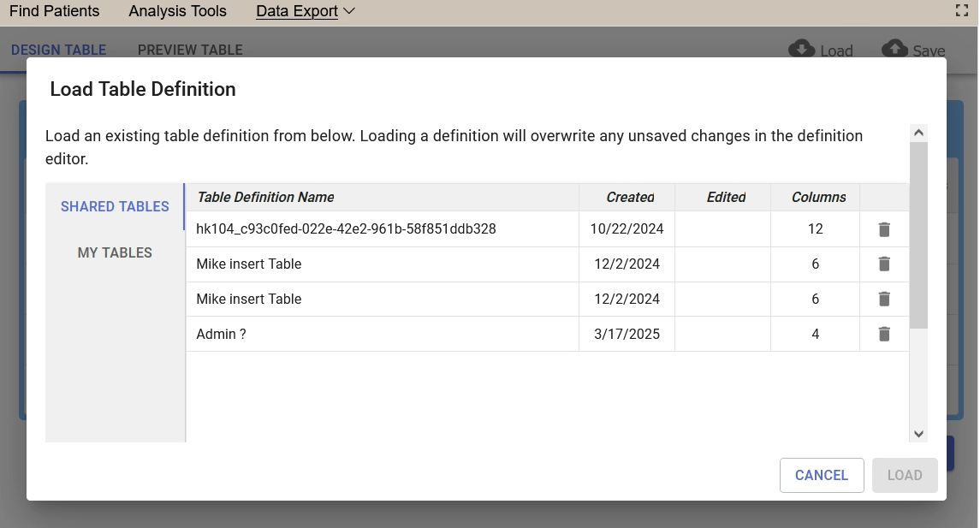Image resolution: width=980 pixels, height=528 pixels.
Task: Sort by the Columns column header
Action: point(818,198)
